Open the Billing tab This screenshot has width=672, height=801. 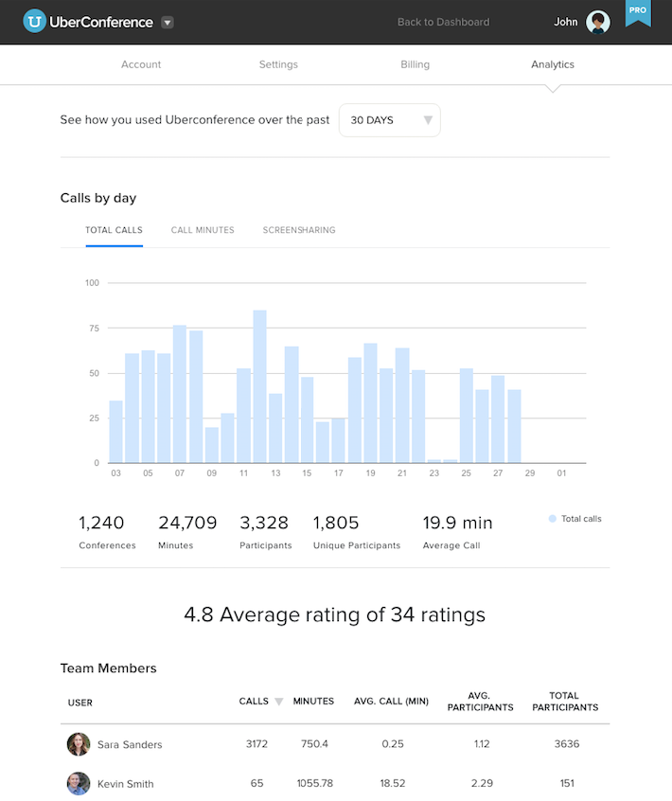(416, 64)
